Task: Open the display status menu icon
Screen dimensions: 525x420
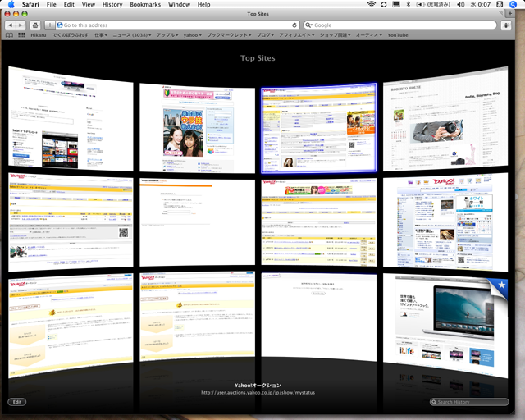Action: tap(396, 4)
